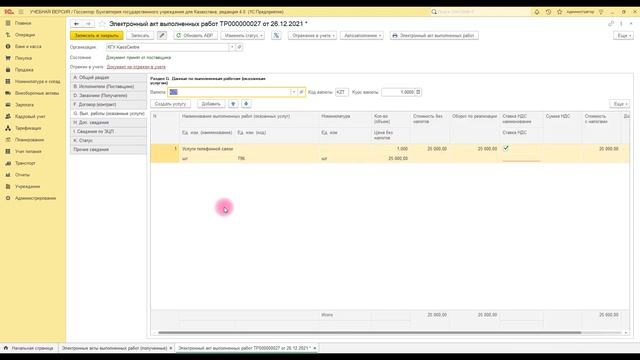Screen dimensions: 640x360
Task: Click into the Курс валюты field
Action: coord(398,92)
